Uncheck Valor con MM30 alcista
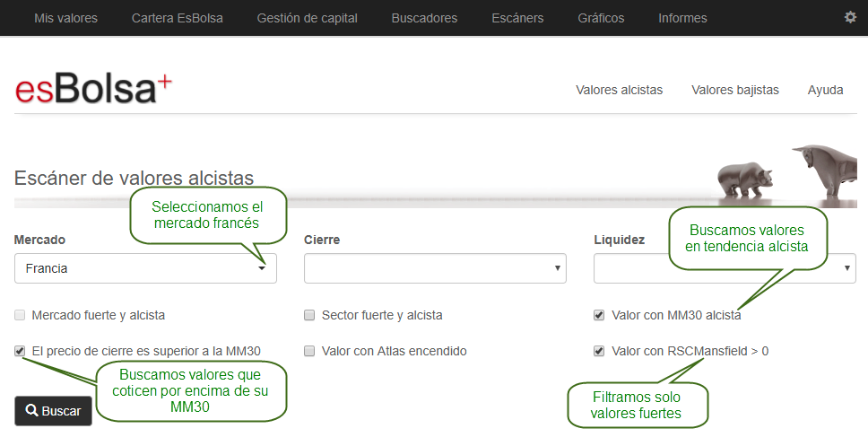The image size is (868, 446). (599, 316)
